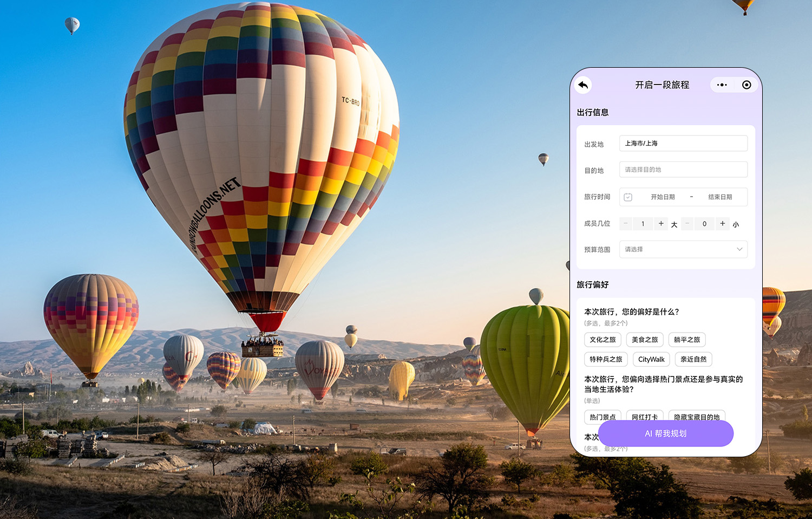Expand the 预算范围 dropdown

click(x=683, y=250)
